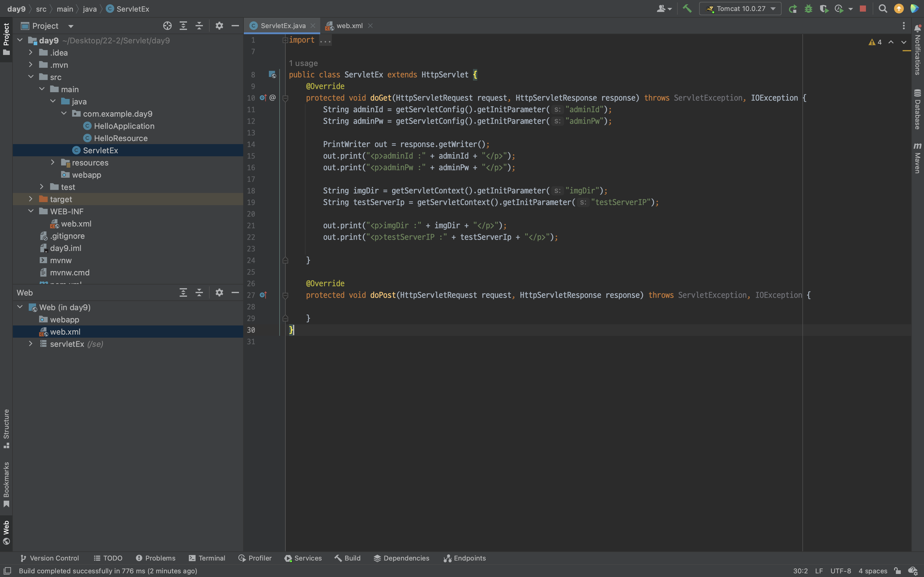Click the UTF-8 encoding selector in status bar
The image size is (924, 577).
(840, 571)
